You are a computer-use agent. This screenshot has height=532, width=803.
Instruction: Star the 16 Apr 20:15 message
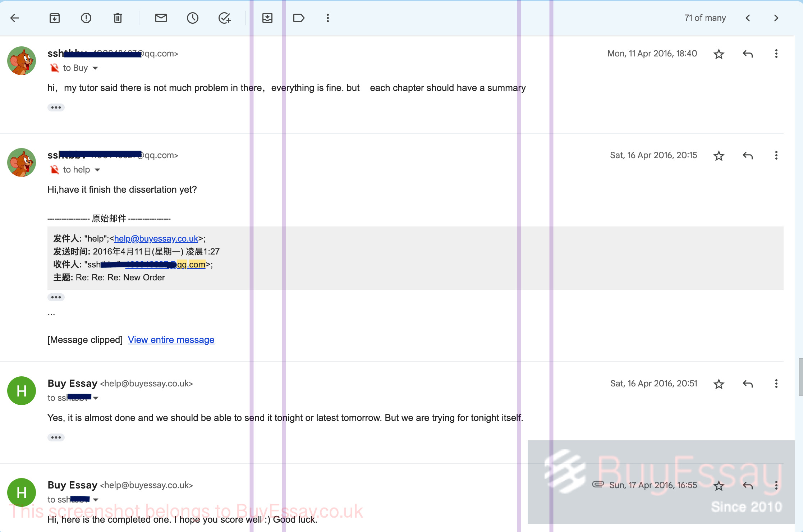click(719, 156)
